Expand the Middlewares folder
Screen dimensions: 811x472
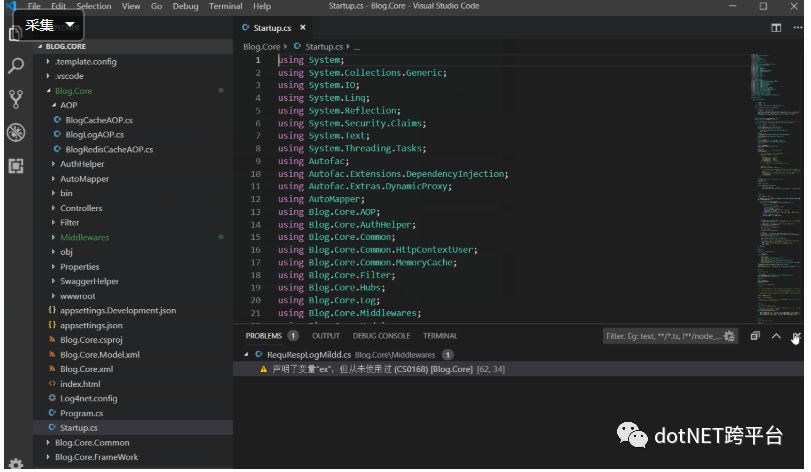pyautogui.click(x=53, y=237)
